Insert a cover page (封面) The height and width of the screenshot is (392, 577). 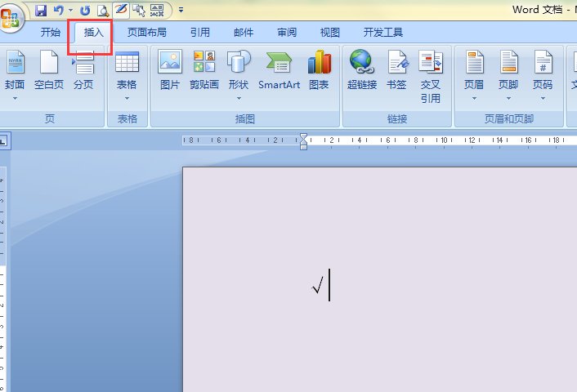15,75
